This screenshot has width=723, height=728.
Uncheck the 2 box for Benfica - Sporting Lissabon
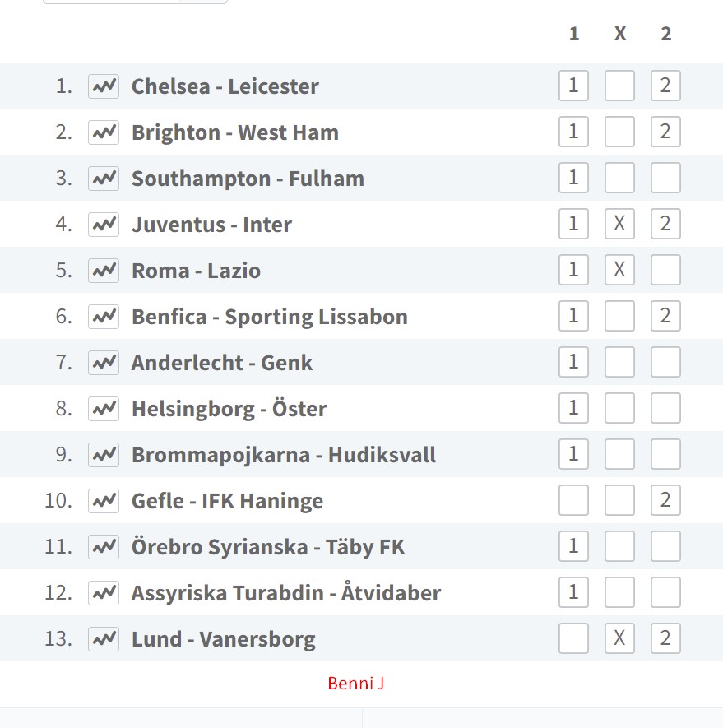[x=665, y=316]
